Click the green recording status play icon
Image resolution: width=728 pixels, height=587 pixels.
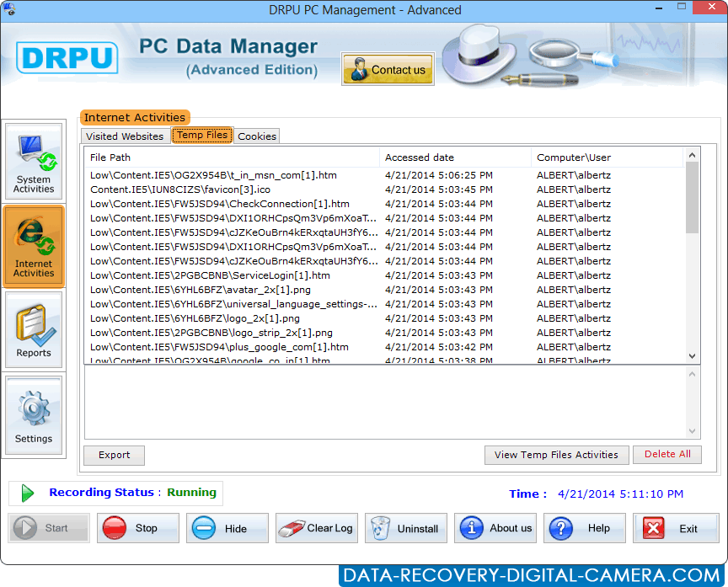tap(28, 493)
